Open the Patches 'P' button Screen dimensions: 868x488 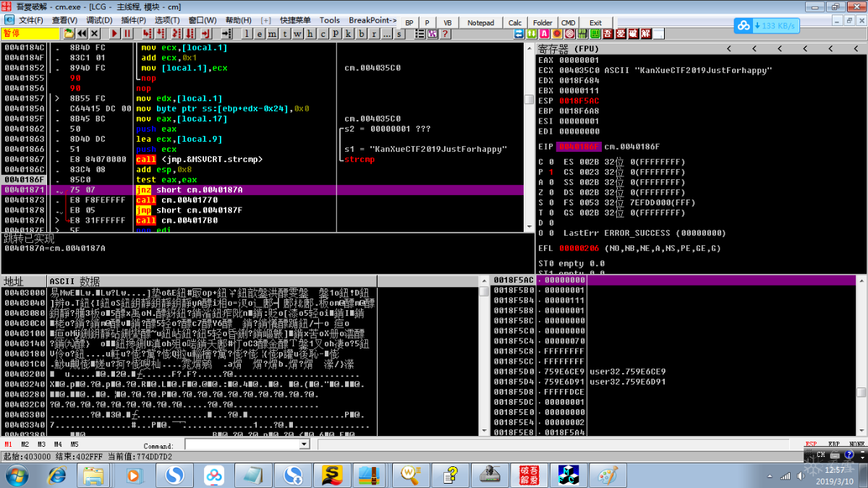pos(336,33)
